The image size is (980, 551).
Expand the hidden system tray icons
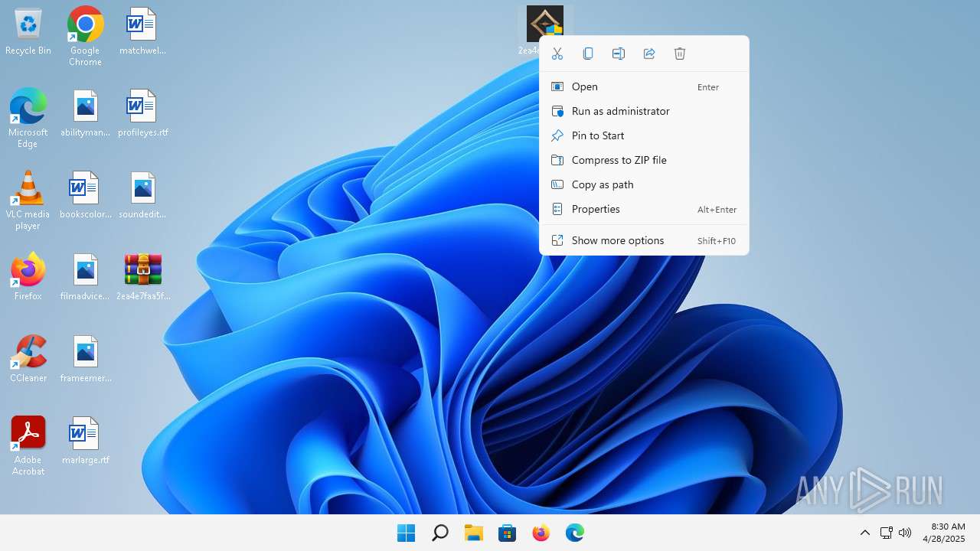coord(865,533)
